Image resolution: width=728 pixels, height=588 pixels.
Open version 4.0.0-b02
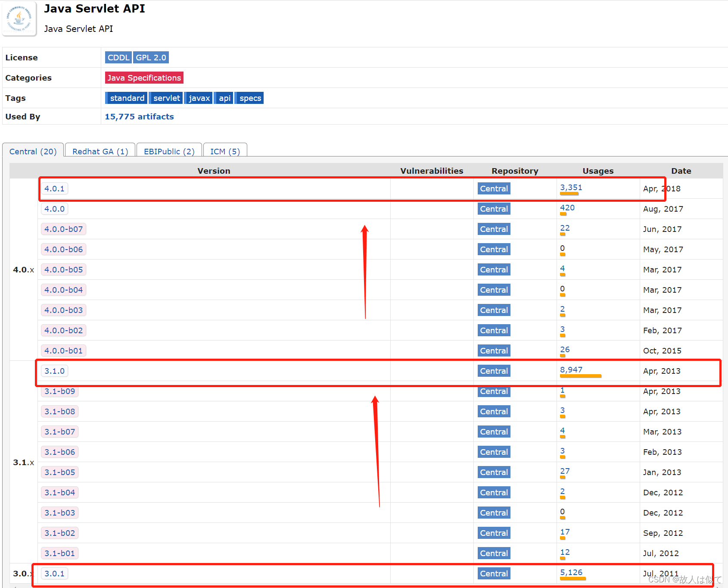64,330
